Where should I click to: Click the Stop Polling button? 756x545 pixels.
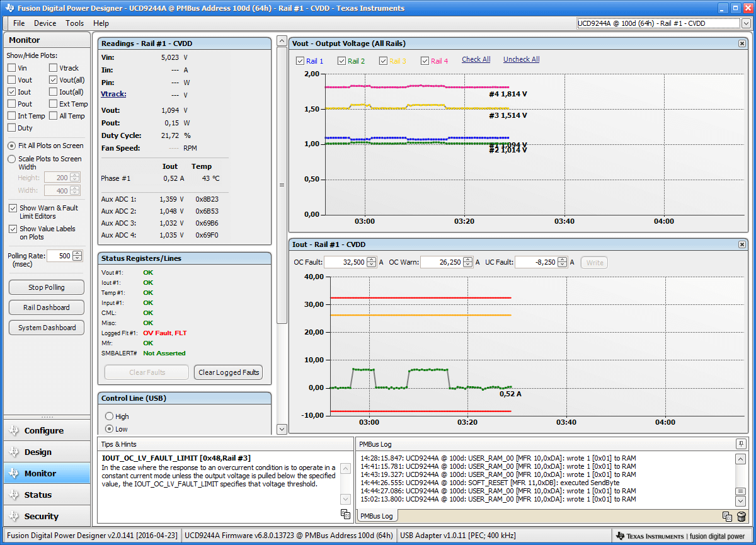47,287
